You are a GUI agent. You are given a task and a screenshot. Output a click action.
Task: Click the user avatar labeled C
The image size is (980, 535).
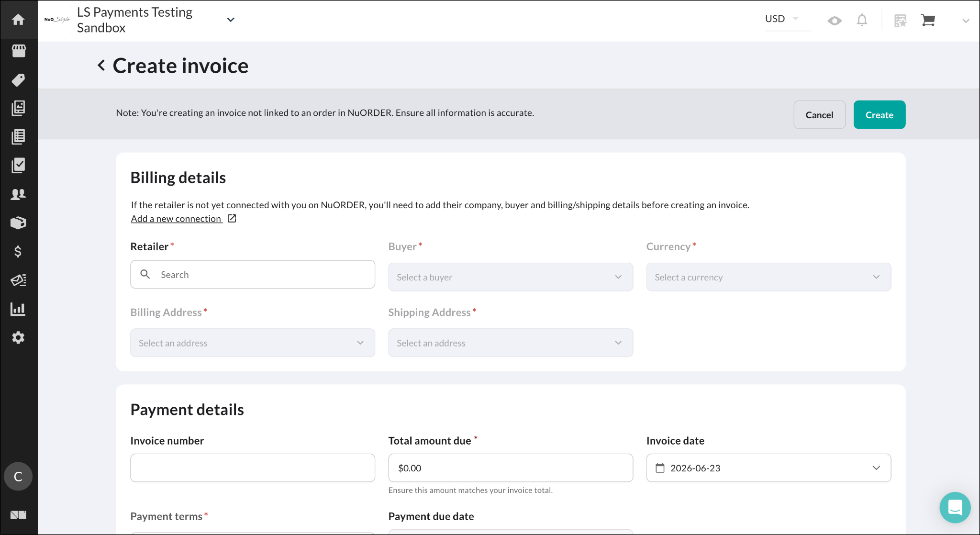point(18,477)
